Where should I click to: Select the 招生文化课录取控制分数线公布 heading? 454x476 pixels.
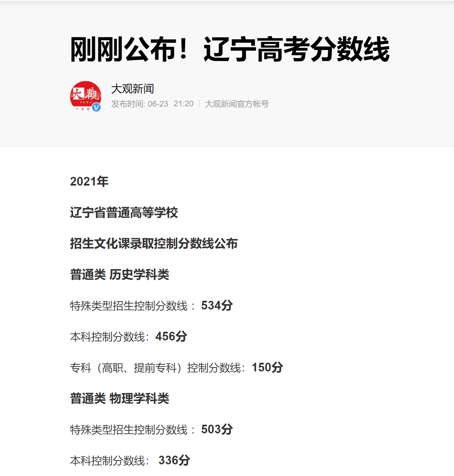(154, 243)
